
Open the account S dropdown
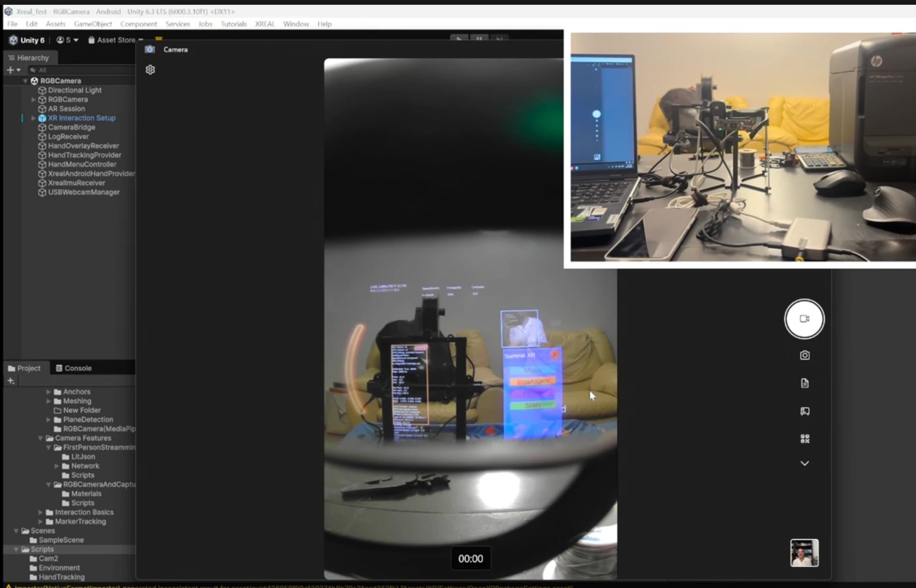[67, 40]
